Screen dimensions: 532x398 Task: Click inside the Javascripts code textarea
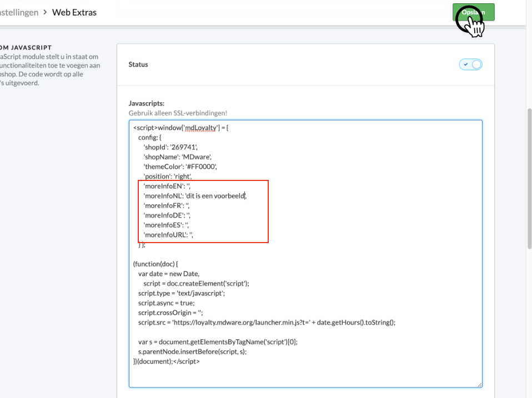[x=305, y=254]
